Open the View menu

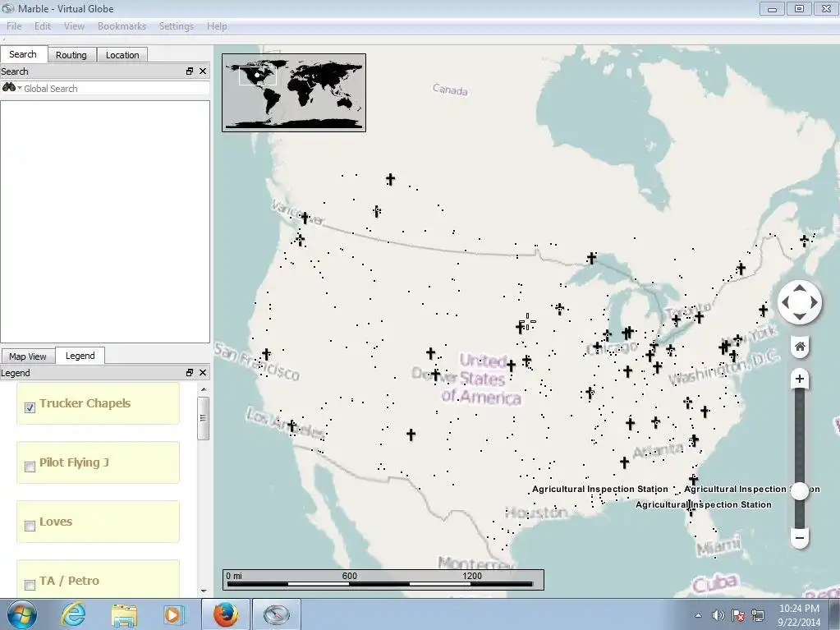point(74,26)
